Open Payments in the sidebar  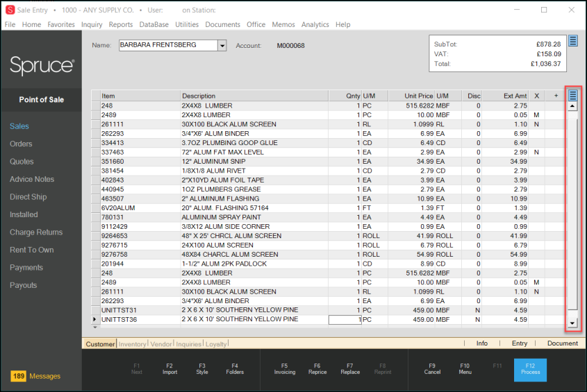click(x=26, y=267)
